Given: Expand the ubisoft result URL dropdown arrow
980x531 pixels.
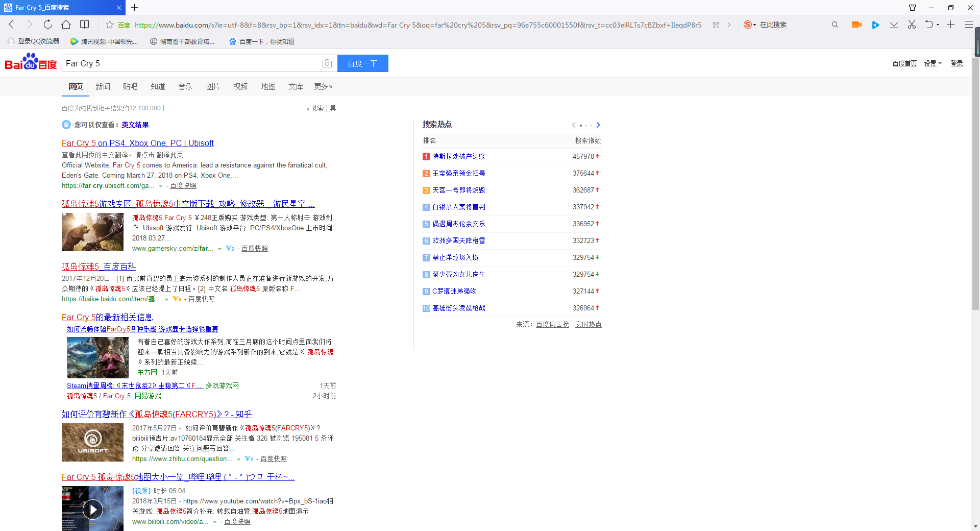Looking at the screenshot, I should coord(160,186).
